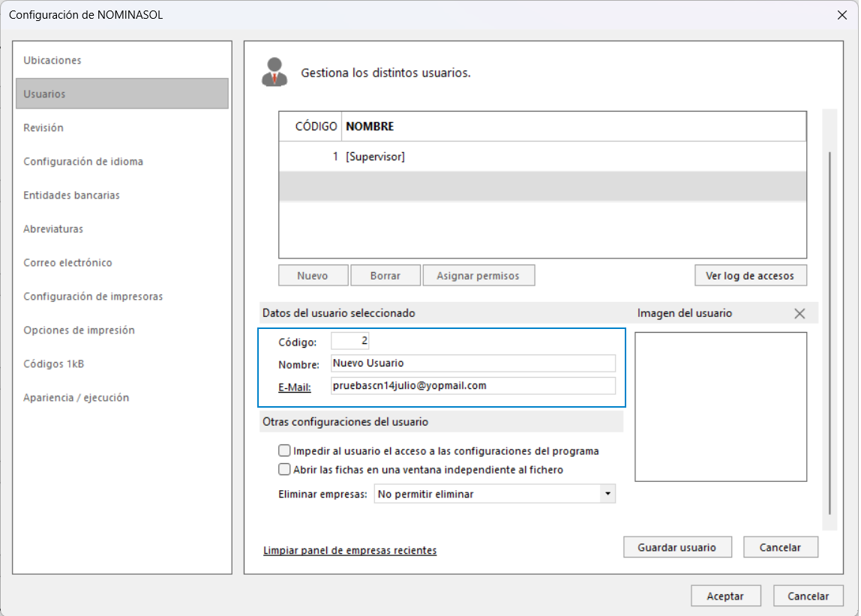
Task: Click the user avatar icon beside the heading
Action: click(x=274, y=72)
